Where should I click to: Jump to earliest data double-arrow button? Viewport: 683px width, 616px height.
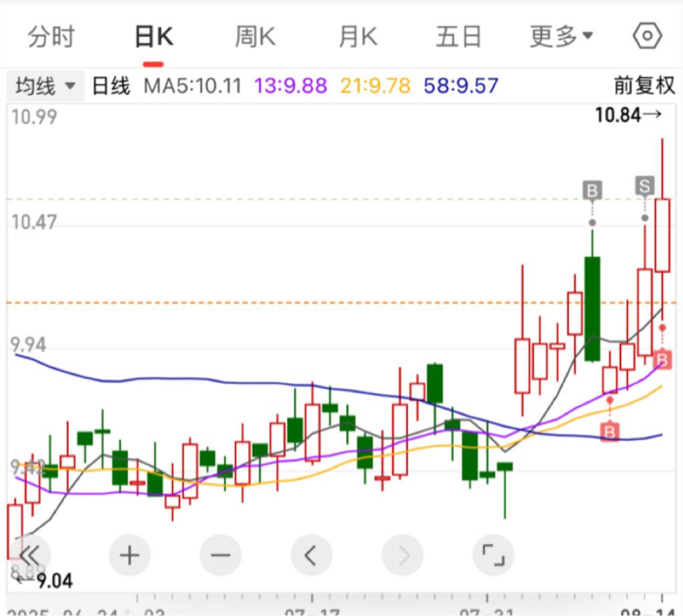(29, 555)
